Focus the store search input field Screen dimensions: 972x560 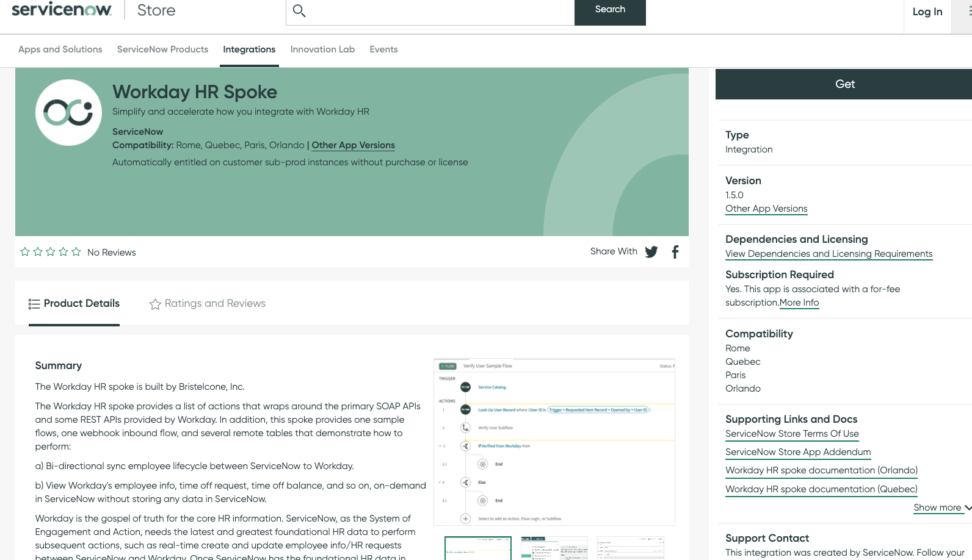coord(440,11)
